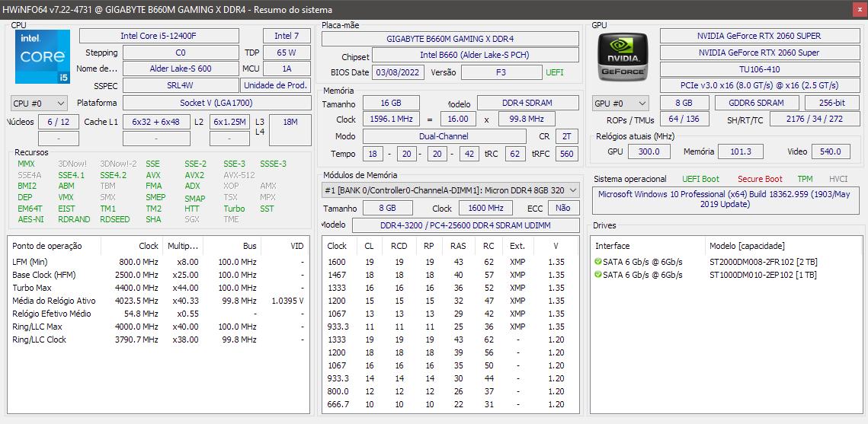Click the Modelo [capacidade] column header
Viewport: 868px width, 424px height.
click(783, 246)
